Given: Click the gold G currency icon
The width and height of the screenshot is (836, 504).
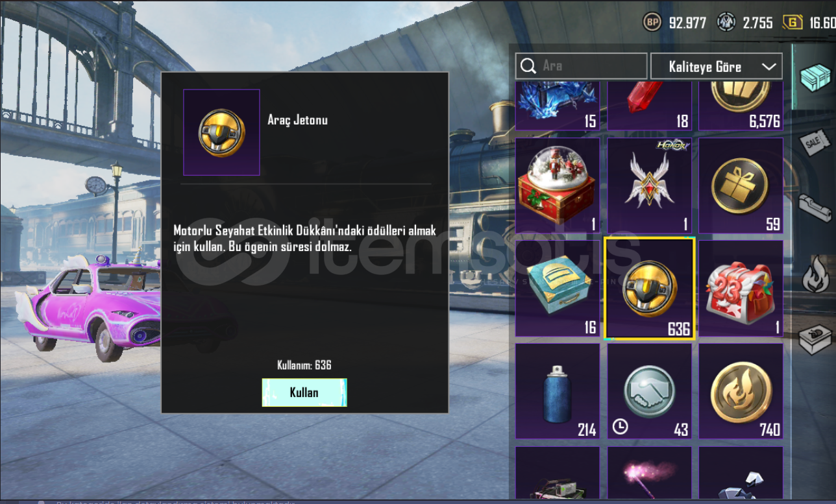Looking at the screenshot, I should click(x=792, y=23).
